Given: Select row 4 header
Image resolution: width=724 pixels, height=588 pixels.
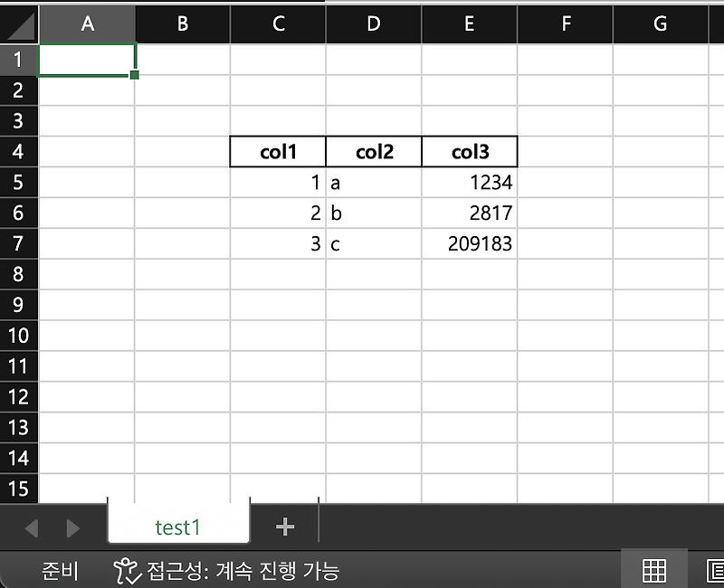Looking at the screenshot, I should tap(18, 151).
